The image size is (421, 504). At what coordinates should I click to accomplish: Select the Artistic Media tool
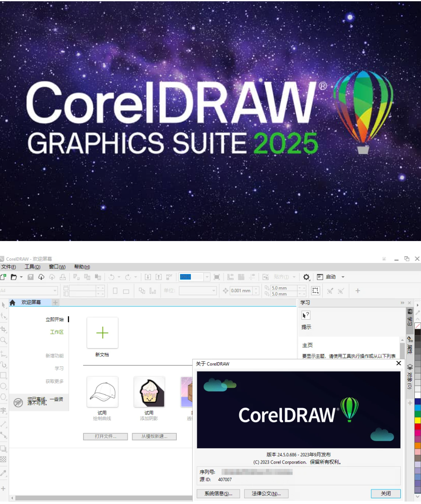[x=3, y=365]
